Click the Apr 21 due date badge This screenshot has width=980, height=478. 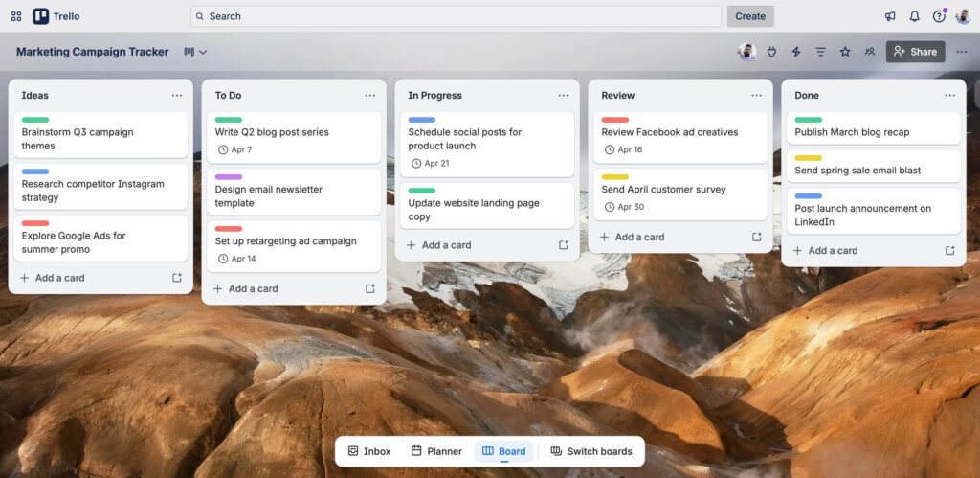coord(430,163)
